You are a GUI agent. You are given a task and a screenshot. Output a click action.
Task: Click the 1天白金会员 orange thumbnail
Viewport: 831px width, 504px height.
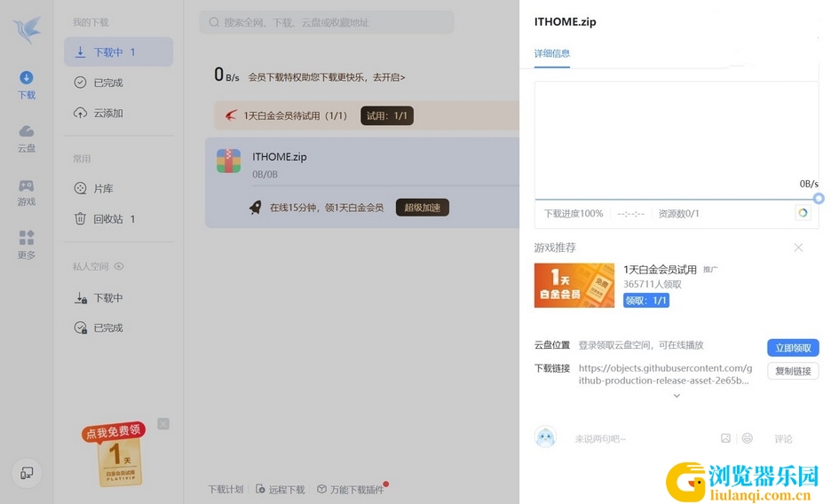(x=574, y=286)
